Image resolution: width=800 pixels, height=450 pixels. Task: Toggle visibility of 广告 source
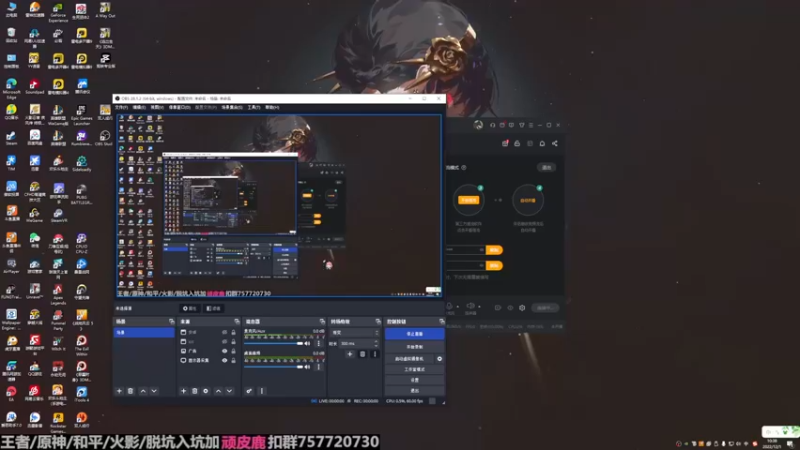pyautogui.click(x=224, y=351)
